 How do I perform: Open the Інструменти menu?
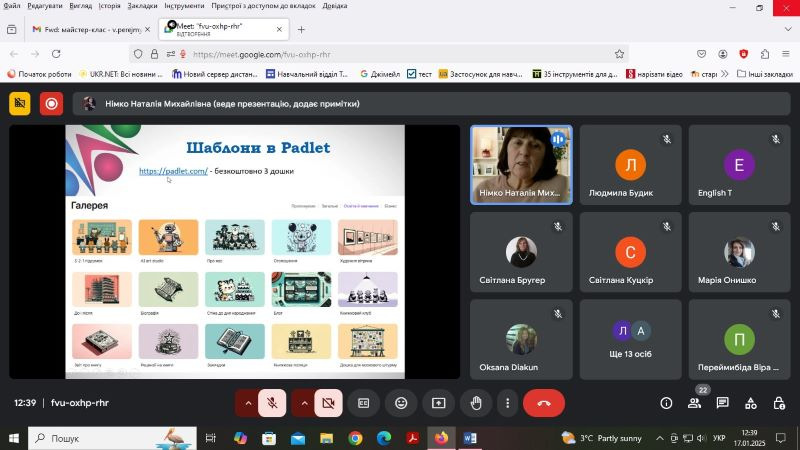[184, 6]
